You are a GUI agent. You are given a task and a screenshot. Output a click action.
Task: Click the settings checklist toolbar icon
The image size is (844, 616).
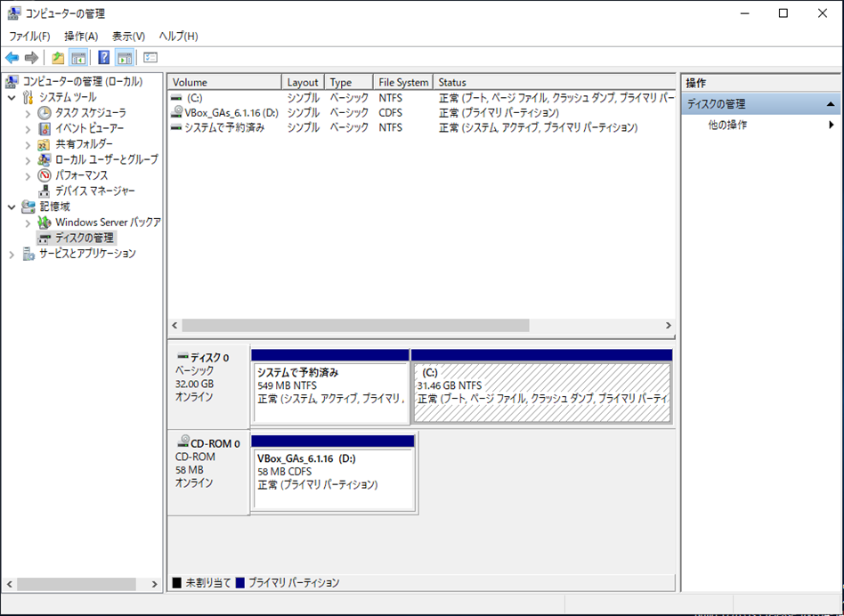150,58
